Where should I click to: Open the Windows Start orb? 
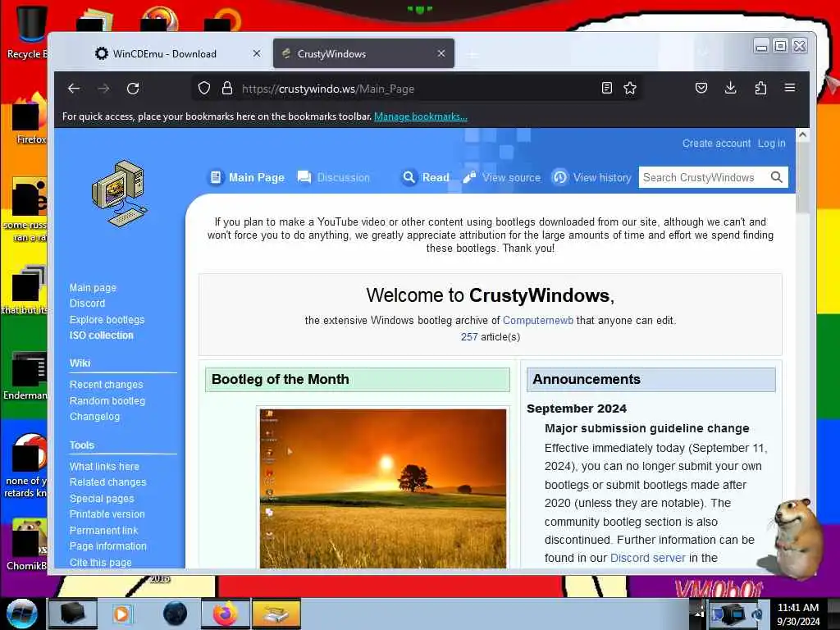pyautogui.click(x=21, y=613)
